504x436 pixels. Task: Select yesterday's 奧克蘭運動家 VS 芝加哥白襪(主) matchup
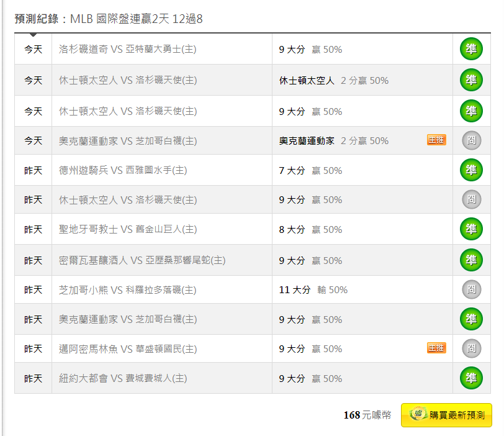(x=128, y=319)
